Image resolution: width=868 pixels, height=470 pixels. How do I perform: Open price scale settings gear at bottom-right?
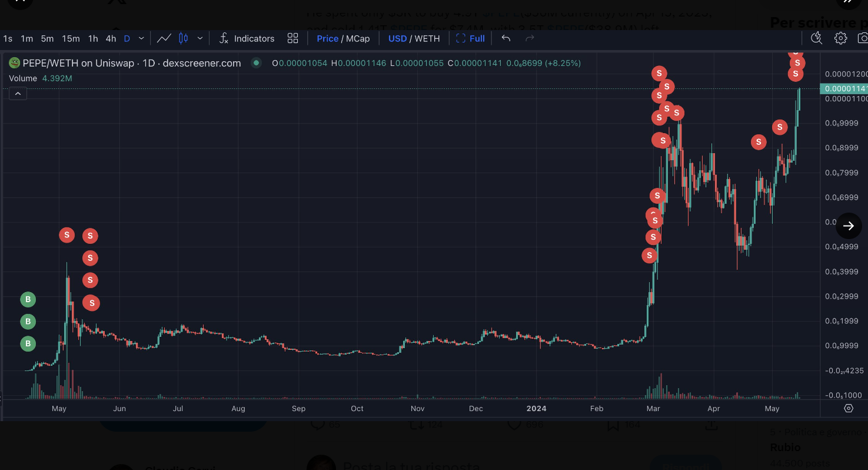849,408
